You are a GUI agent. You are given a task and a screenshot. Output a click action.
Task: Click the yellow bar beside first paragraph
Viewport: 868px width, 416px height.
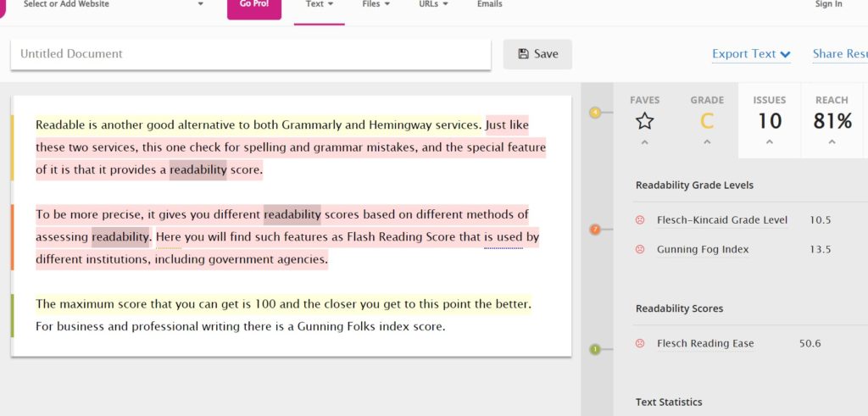(x=12, y=147)
